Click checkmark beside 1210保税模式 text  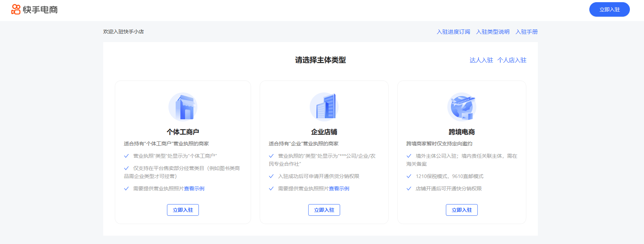click(x=409, y=176)
